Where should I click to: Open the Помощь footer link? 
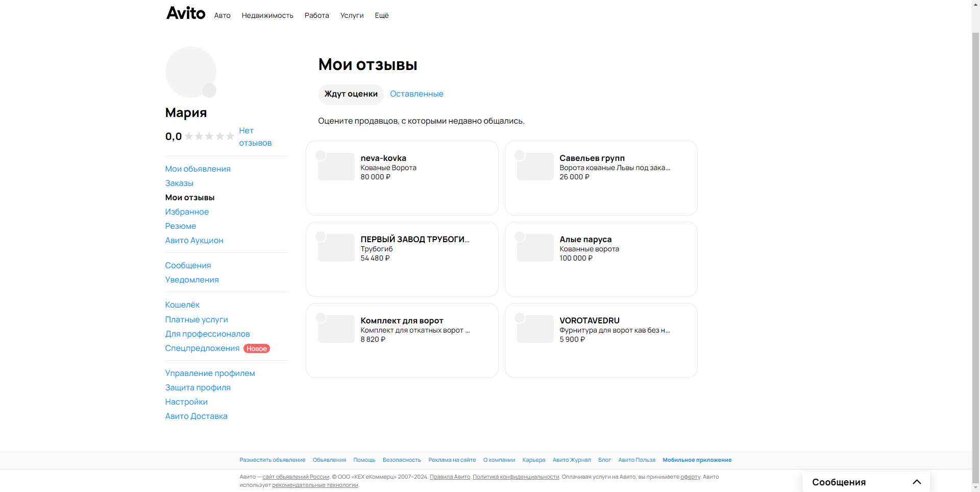click(x=364, y=460)
